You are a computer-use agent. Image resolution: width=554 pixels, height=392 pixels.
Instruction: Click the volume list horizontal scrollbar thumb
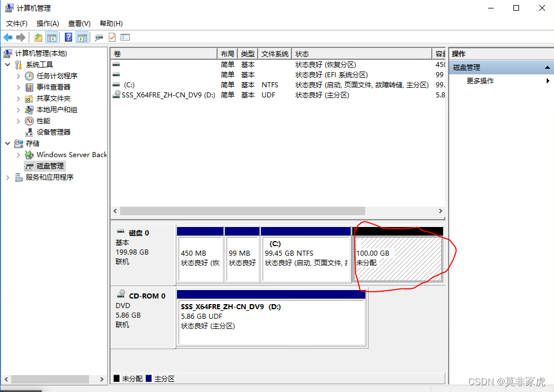242,211
